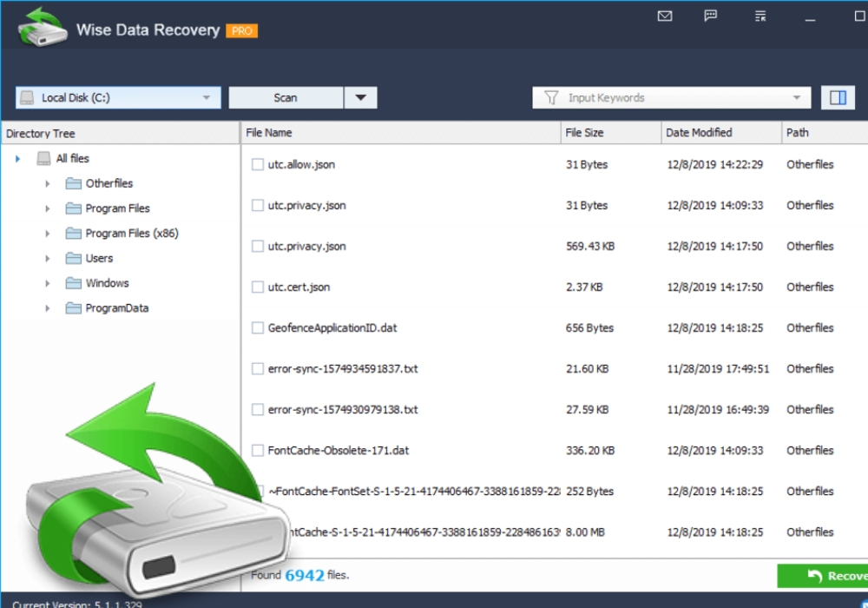
Task: Open the keywords filter dropdown arrow
Action: tap(796, 98)
